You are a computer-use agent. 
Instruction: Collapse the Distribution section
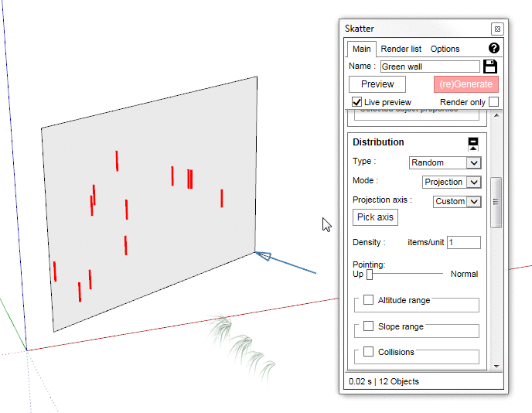(x=473, y=142)
